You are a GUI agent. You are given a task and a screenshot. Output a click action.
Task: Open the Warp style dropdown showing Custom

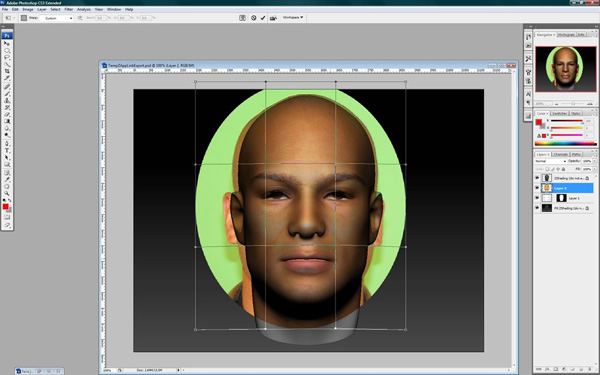(57, 18)
